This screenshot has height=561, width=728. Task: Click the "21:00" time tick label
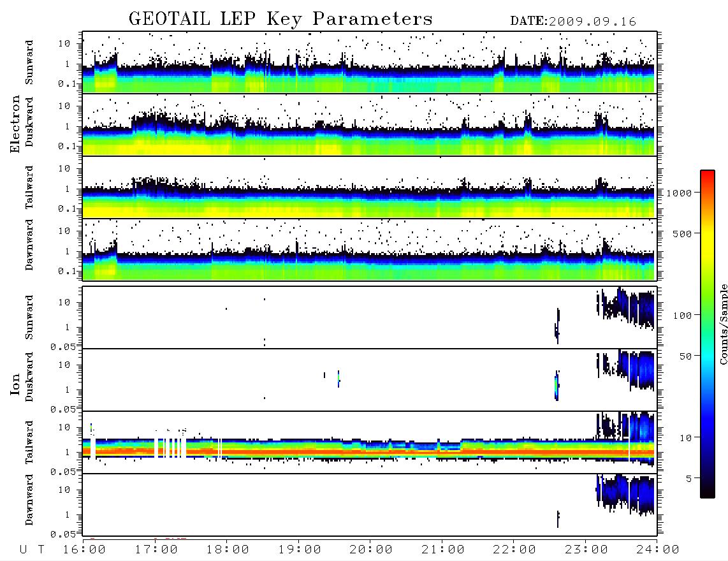443,550
